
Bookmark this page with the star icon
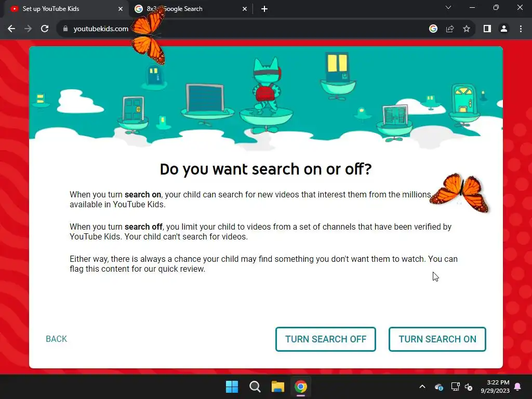click(x=467, y=29)
